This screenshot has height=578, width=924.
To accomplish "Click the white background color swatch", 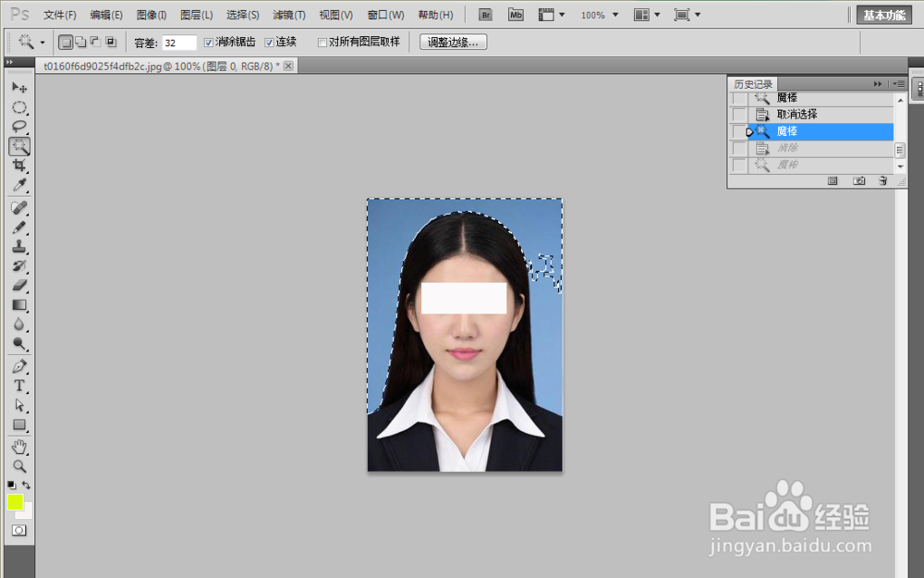I will coord(27,513).
